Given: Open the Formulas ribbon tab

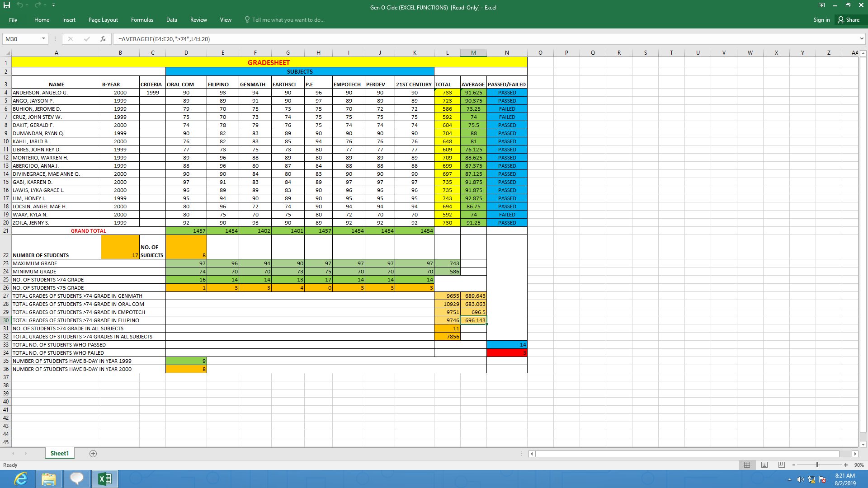Looking at the screenshot, I should point(142,20).
